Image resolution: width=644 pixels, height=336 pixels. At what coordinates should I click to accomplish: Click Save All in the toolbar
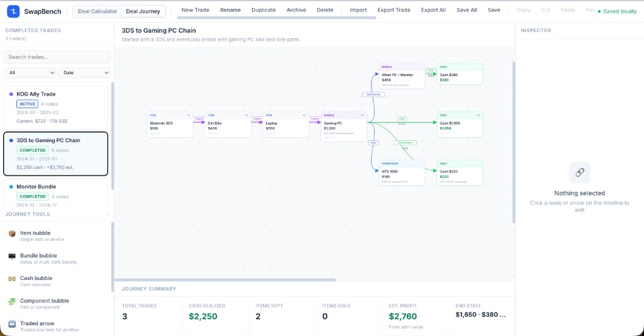click(x=467, y=10)
